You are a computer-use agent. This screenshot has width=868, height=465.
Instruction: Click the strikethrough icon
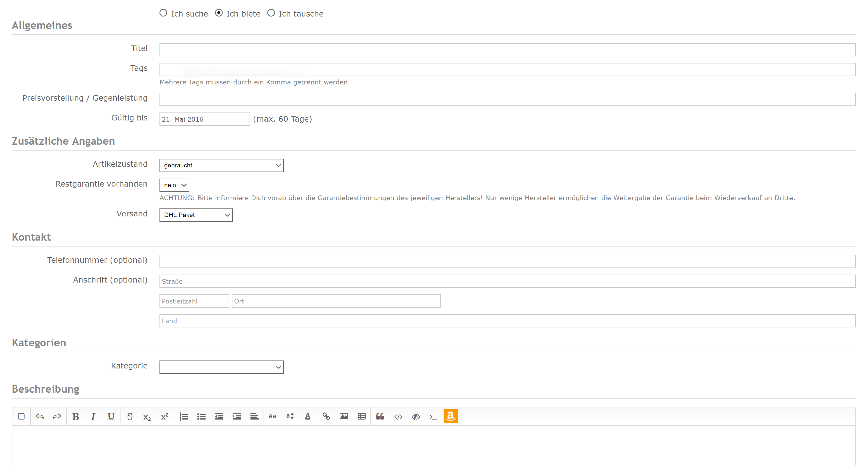tap(130, 417)
